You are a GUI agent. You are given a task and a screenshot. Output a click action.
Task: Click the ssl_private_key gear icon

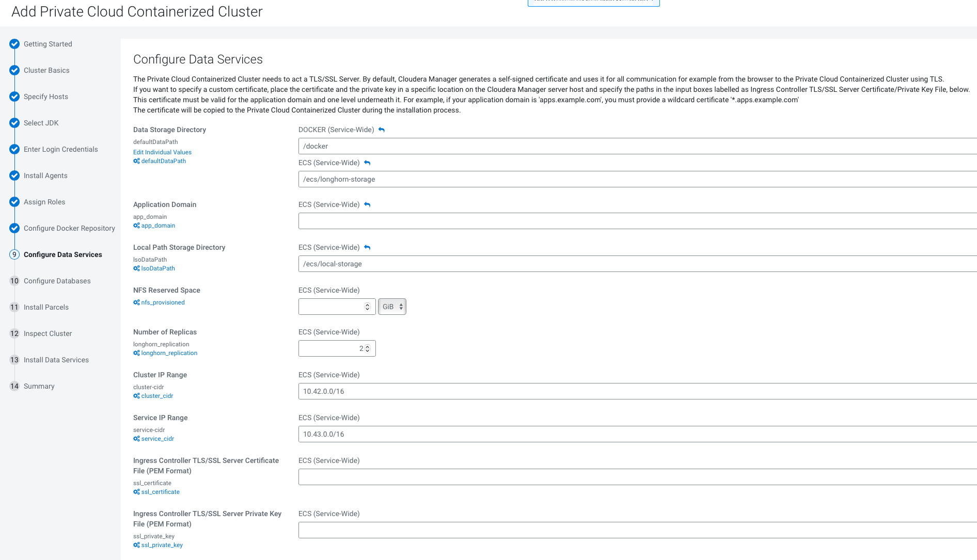coord(136,545)
